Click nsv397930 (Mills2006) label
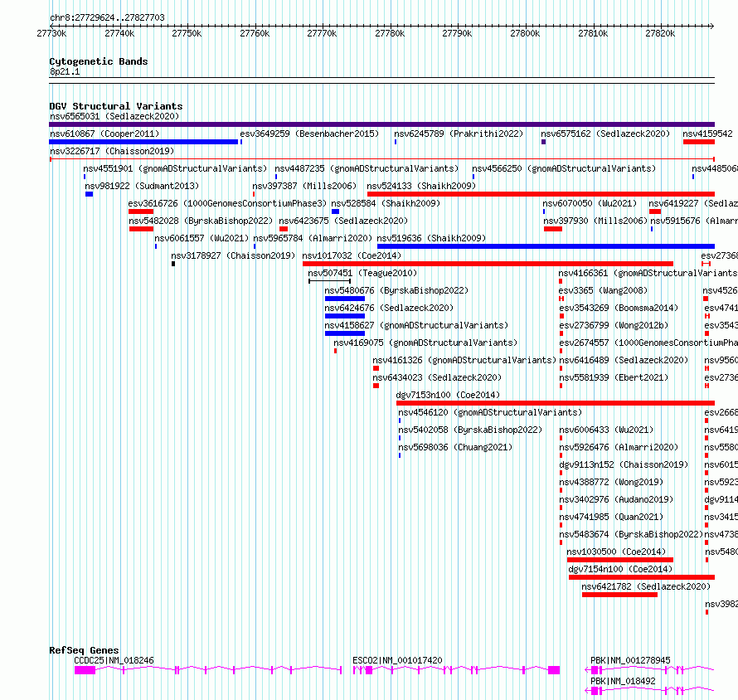This screenshot has width=738, height=700. pyautogui.click(x=595, y=221)
